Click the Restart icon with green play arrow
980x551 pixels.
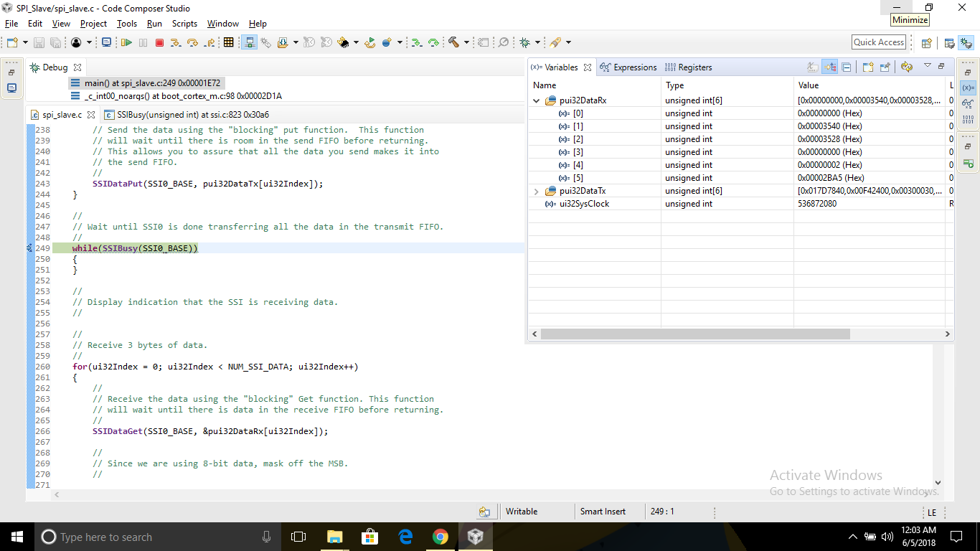[x=369, y=42]
